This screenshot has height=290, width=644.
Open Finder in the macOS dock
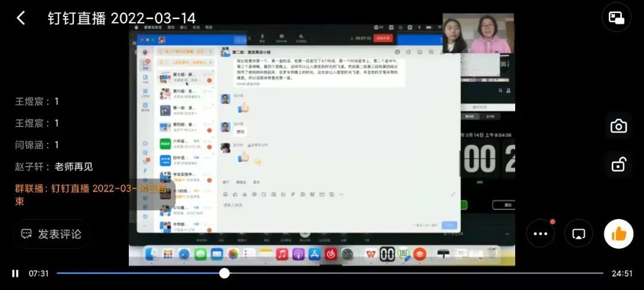[151, 254]
